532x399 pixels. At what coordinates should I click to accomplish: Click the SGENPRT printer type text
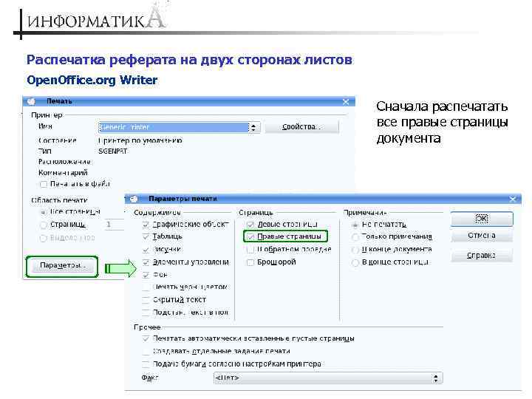(x=112, y=151)
